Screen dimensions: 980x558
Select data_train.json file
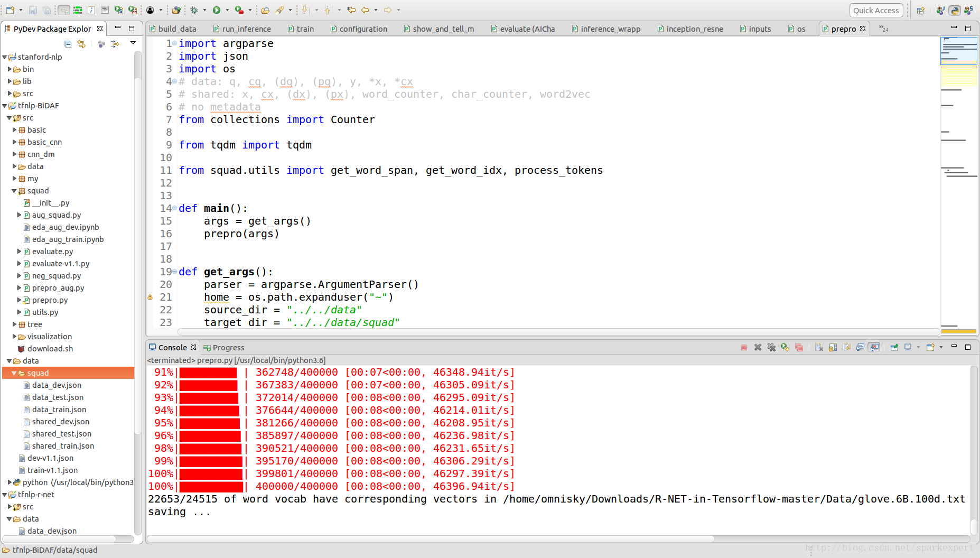click(x=59, y=410)
